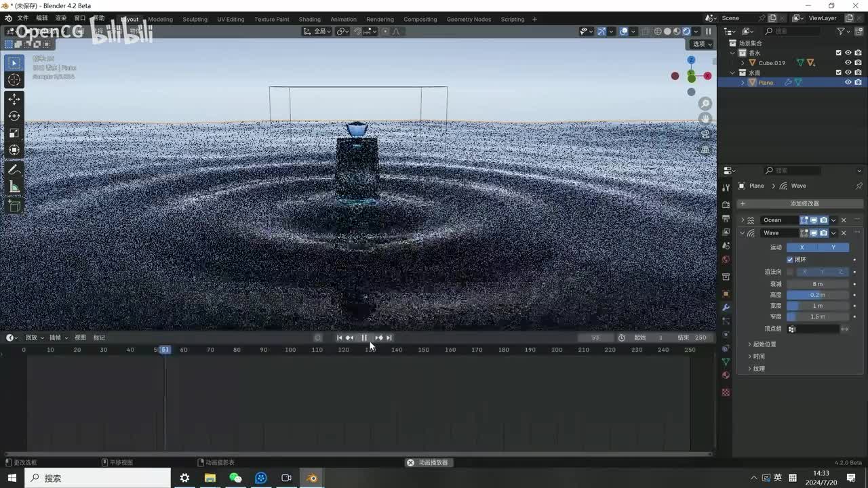Open the Physics properties tab icon
This screenshot has height=488, width=868.
click(726, 335)
